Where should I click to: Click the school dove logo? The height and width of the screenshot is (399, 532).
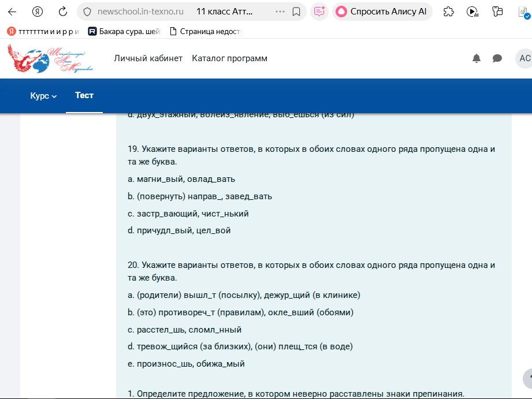click(50, 59)
